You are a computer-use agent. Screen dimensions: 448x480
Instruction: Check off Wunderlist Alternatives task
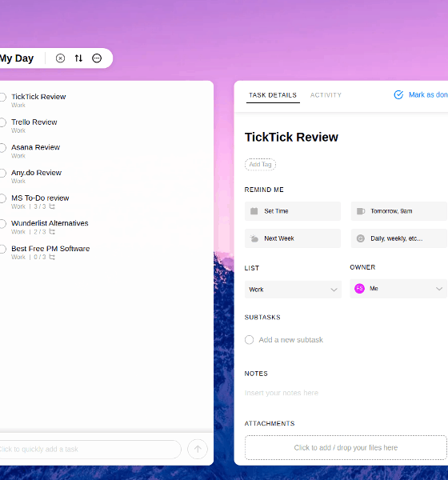point(2,224)
